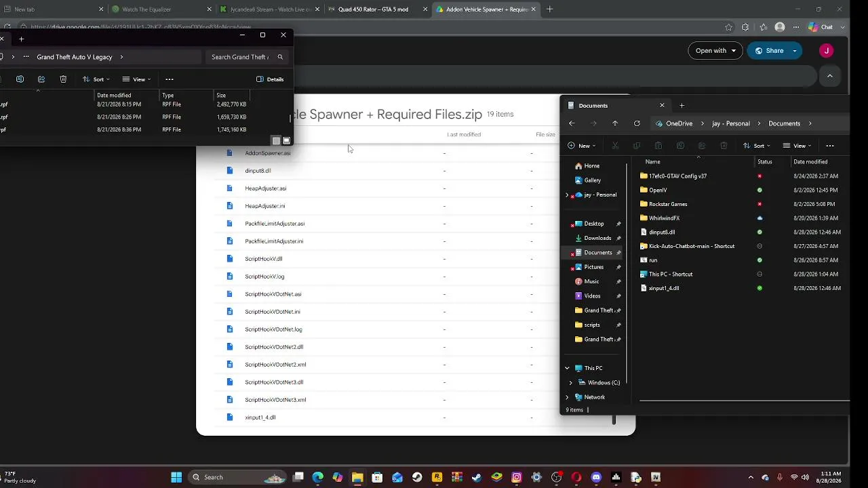Image resolution: width=868 pixels, height=488 pixels.
Task: Unpin Music from Quick access sidebar
Action: tap(618, 281)
